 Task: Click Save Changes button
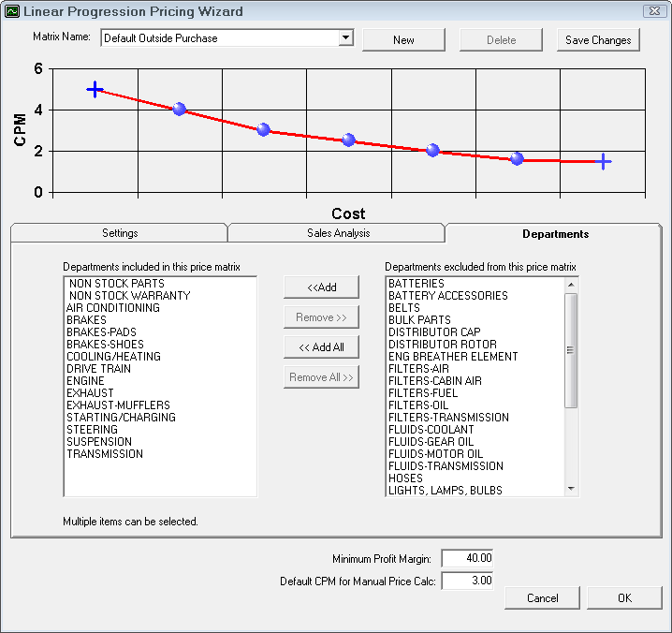point(598,40)
